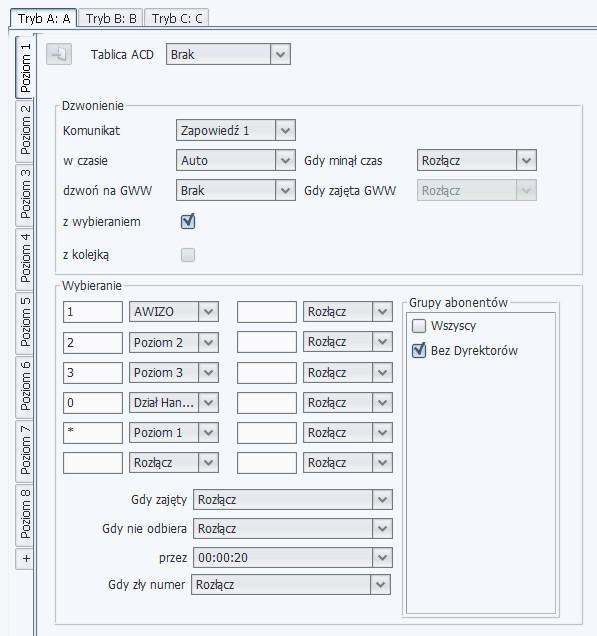Switch to the 'Tryb C: C' tab
597x636 pixels.
tap(176, 18)
